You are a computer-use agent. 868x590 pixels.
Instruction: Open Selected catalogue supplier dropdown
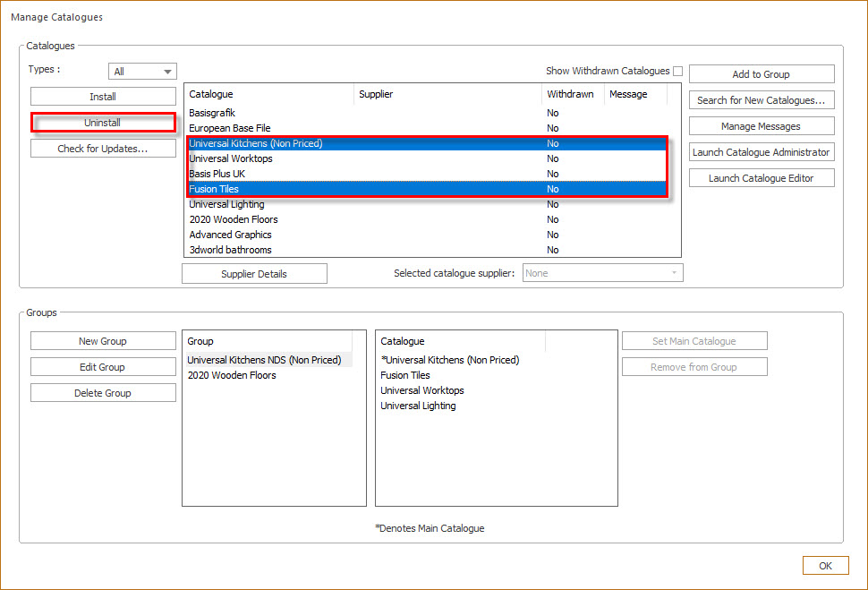603,273
